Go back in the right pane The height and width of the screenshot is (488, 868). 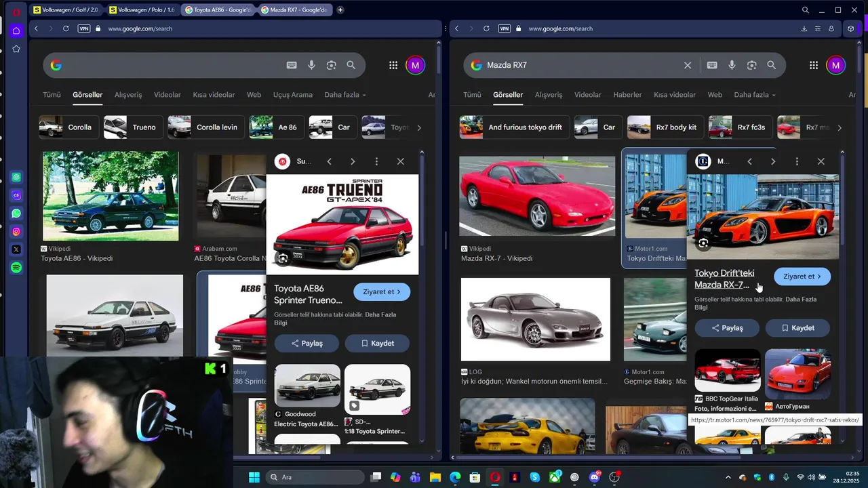pos(457,28)
